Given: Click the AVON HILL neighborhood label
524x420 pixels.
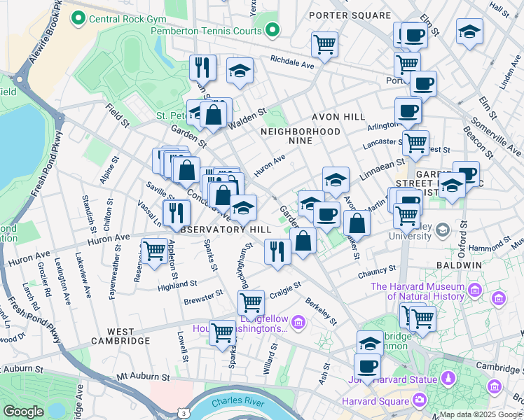Looking at the screenshot, I should tap(338, 117).
